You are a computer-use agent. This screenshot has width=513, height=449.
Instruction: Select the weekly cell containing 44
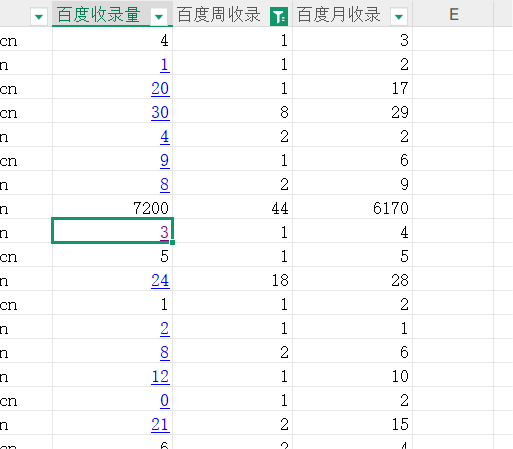point(233,208)
